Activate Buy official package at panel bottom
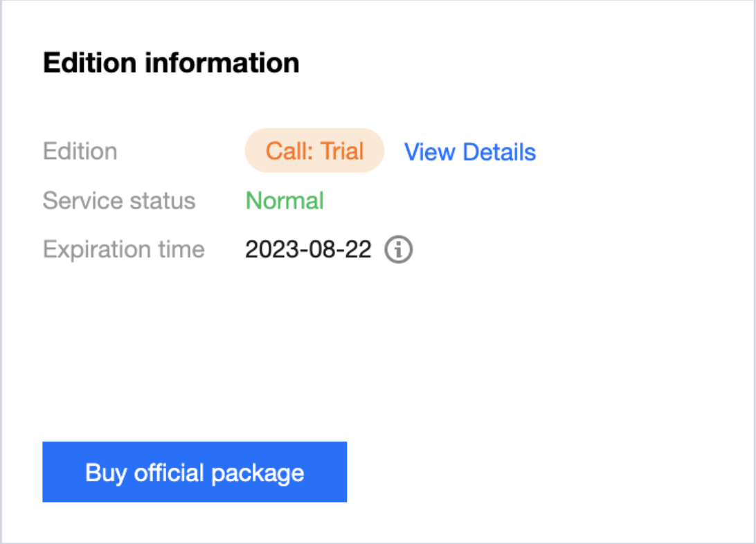 (x=195, y=472)
